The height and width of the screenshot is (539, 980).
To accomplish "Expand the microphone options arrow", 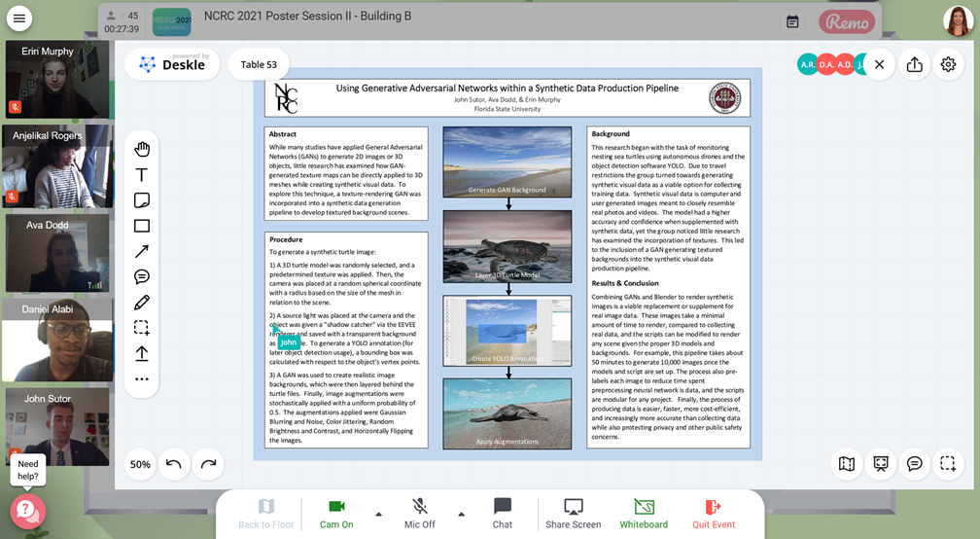I will click(x=461, y=514).
